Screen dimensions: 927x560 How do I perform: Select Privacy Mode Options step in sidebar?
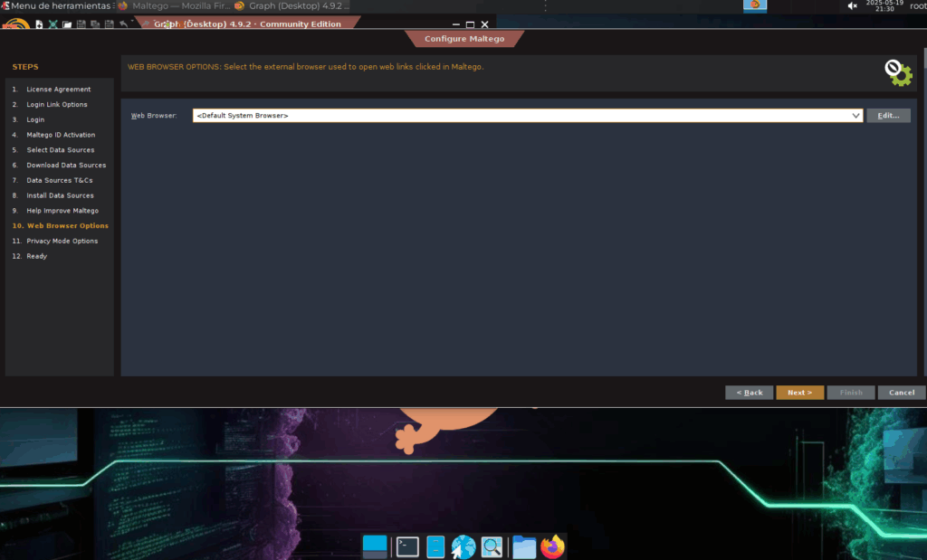coord(62,241)
